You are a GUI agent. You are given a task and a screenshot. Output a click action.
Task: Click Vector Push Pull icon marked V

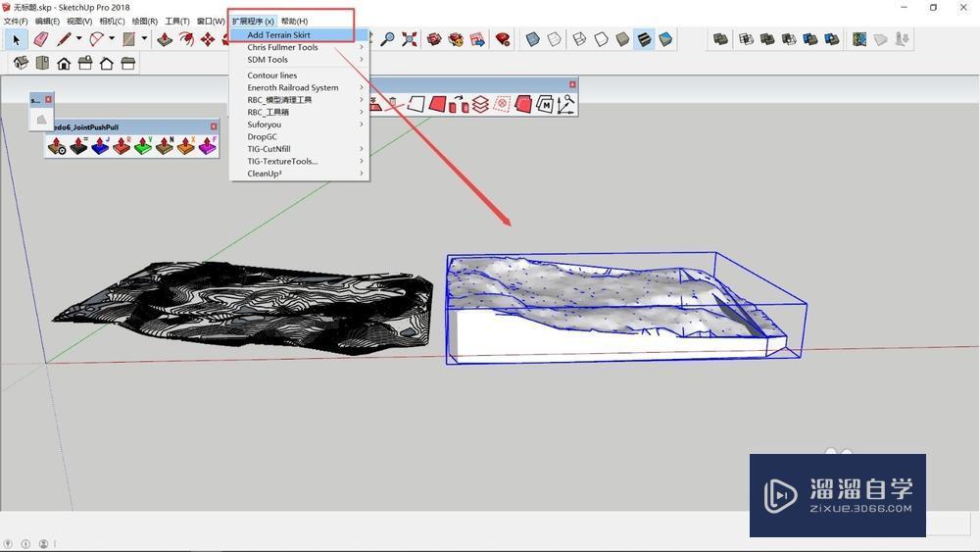[x=143, y=146]
